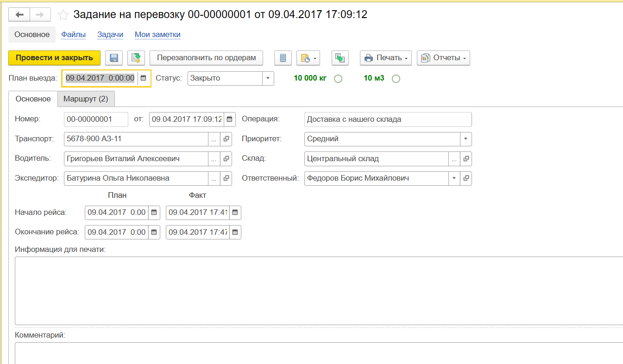623x364 pixels.
Task: Add document to favorites with star
Action: pyautogui.click(x=63, y=15)
